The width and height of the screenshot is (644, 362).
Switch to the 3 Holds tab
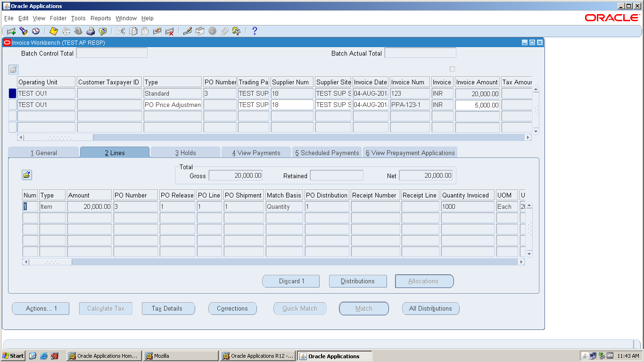point(185,153)
